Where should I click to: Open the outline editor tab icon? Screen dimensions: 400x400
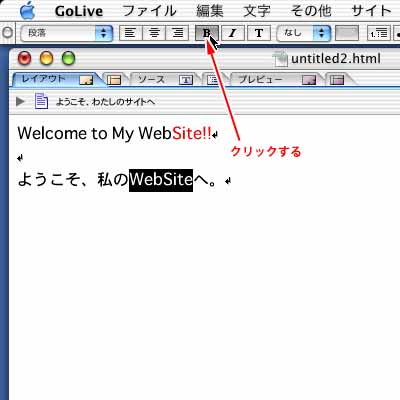coord(212,80)
